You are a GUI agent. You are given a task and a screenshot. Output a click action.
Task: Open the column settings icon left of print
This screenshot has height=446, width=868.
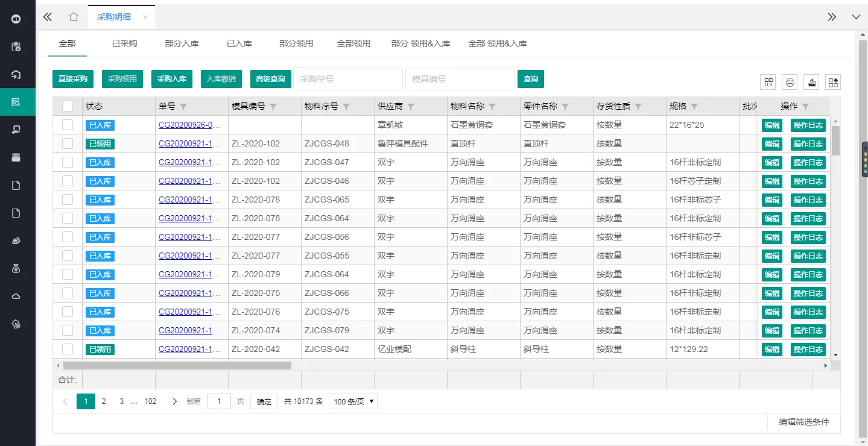tap(768, 83)
